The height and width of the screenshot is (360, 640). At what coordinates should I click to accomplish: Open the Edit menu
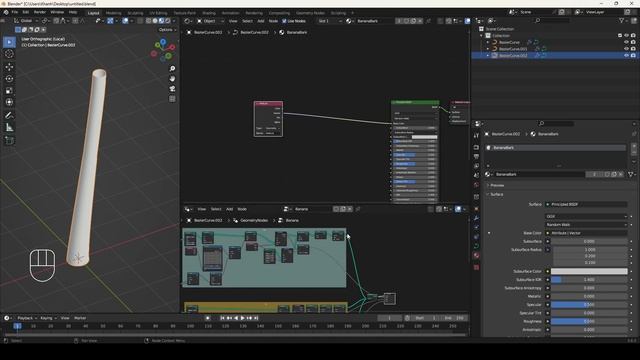[26, 12]
